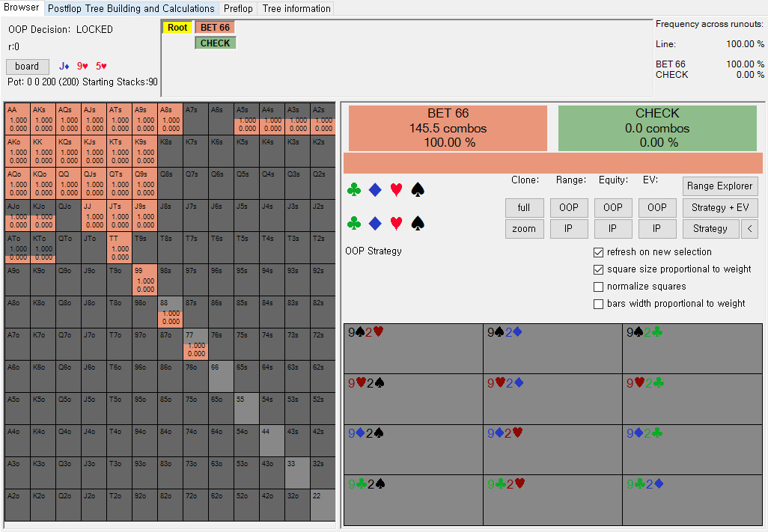Collapse the panel with the < button
The image size is (768, 532).
tap(749, 229)
